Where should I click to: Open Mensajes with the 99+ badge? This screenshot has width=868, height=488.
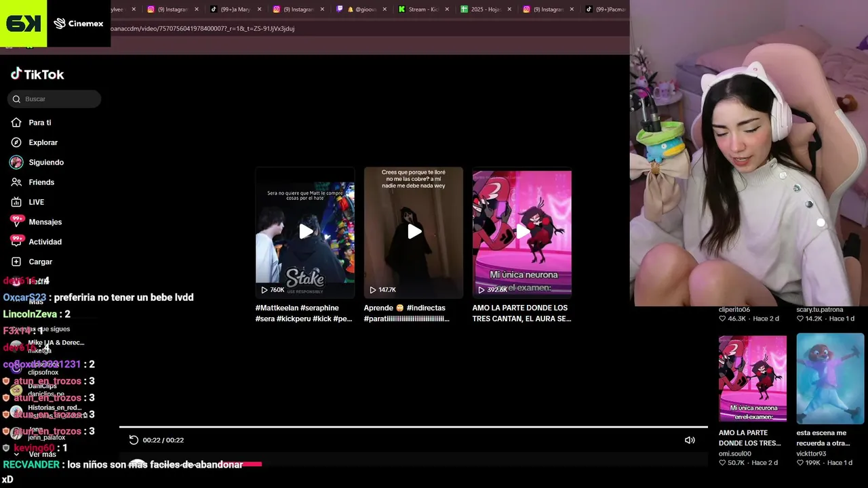36,222
